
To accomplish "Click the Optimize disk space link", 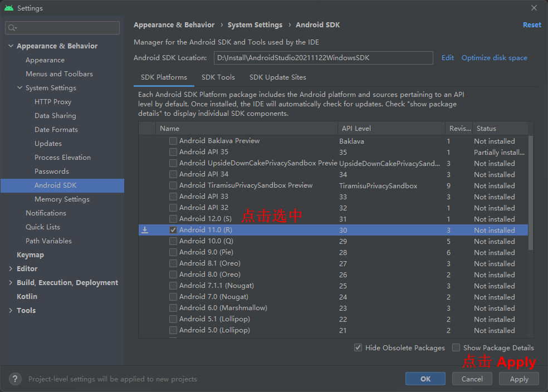I will coord(494,58).
